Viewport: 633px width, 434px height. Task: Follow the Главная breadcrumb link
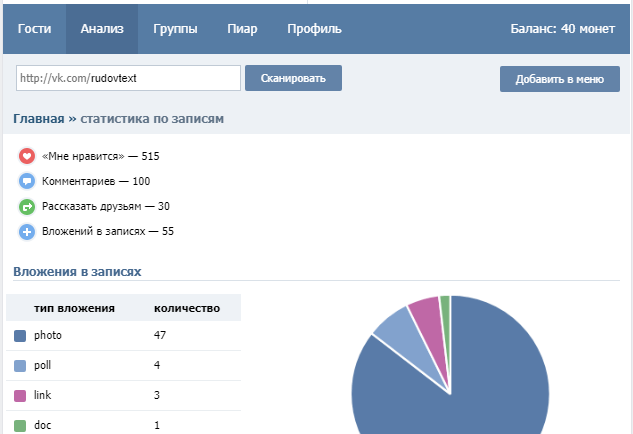click(x=39, y=119)
